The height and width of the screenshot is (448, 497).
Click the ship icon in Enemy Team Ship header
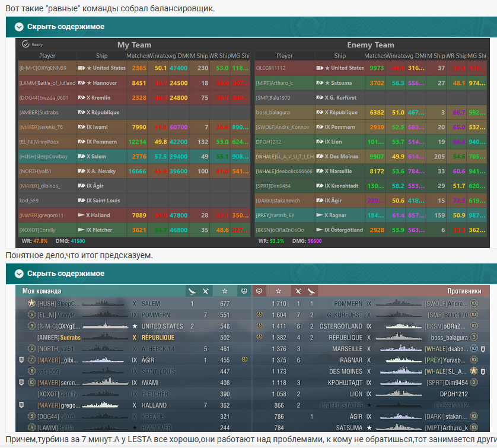(323, 56)
